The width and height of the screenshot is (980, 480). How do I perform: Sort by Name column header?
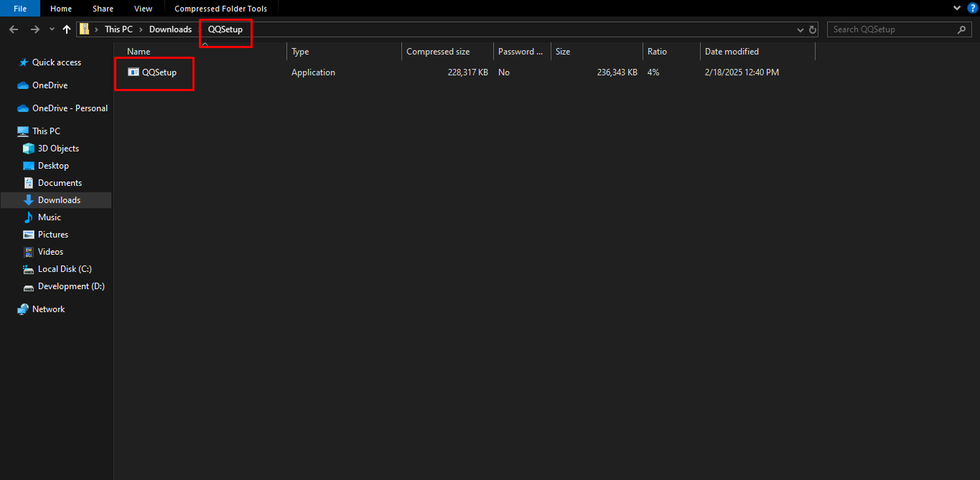tap(139, 52)
